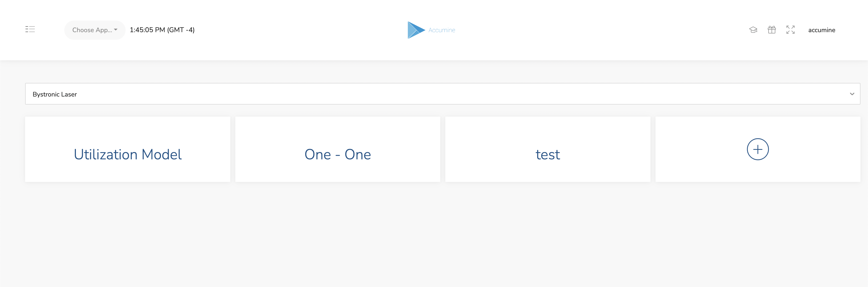Click the blue Accumine triangle logo
The width and height of the screenshot is (868, 287).
tap(416, 30)
